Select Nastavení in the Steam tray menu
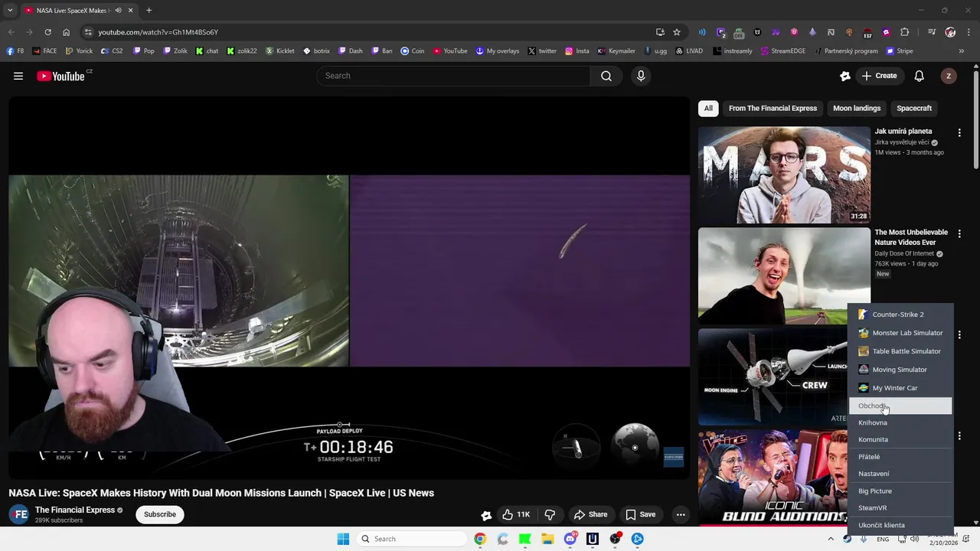Viewport: 980px width, 551px height. pos(900,474)
